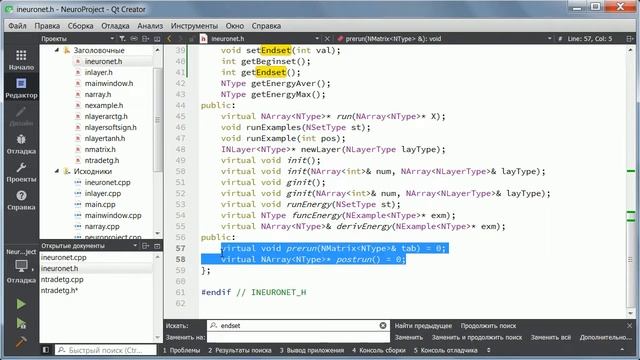
Task: Split the editor view via toolbar icon
Action: click(x=630, y=39)
